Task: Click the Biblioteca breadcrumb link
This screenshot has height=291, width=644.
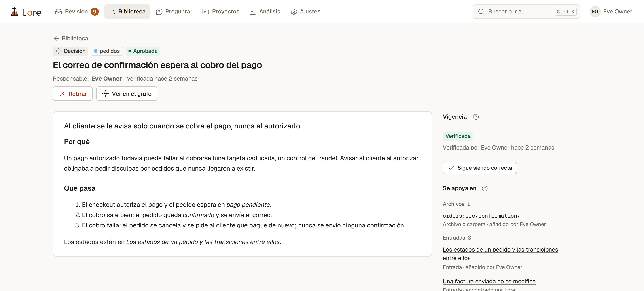Action: pyautogui.click(x=75, y=38)
